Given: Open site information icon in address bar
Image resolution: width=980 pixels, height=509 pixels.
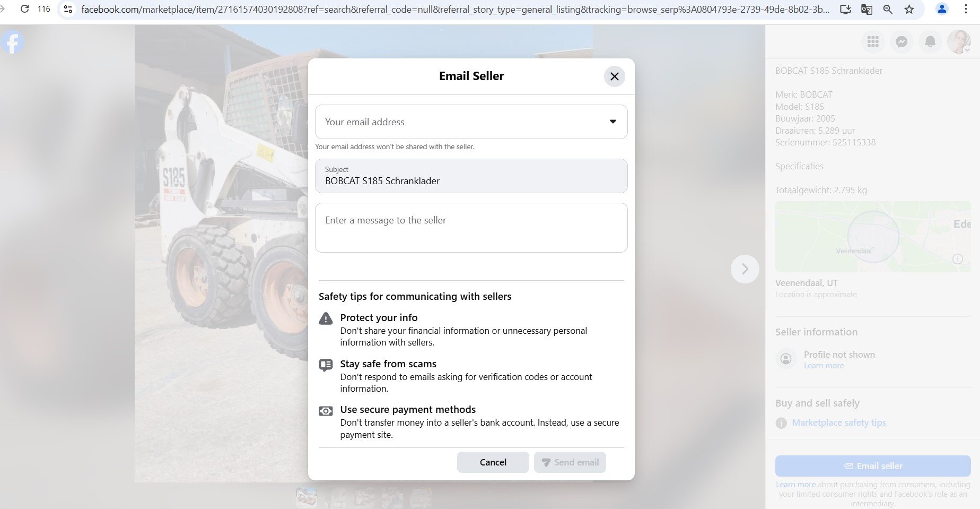Looking at the screenshot, I should tap(68, 9).
